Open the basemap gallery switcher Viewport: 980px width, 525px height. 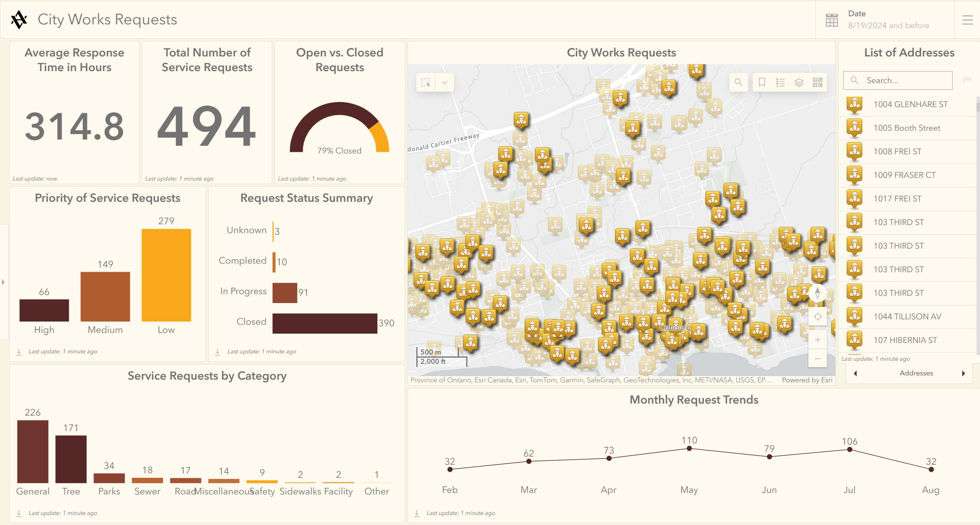click(818, 82)
